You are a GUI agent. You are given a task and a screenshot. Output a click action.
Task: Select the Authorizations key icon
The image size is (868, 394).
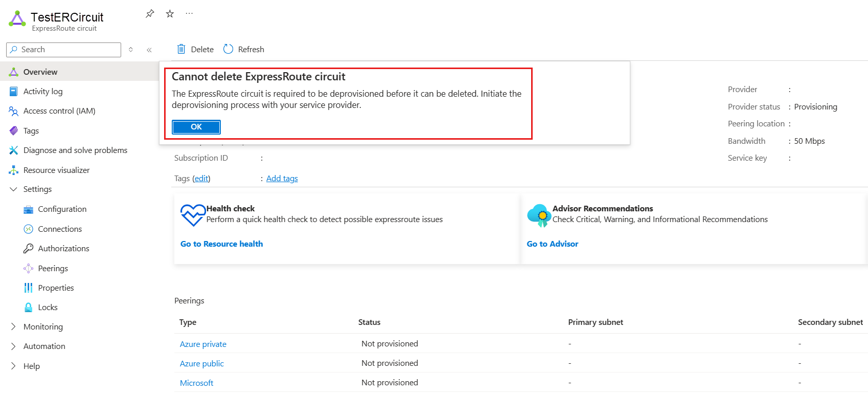29,248
